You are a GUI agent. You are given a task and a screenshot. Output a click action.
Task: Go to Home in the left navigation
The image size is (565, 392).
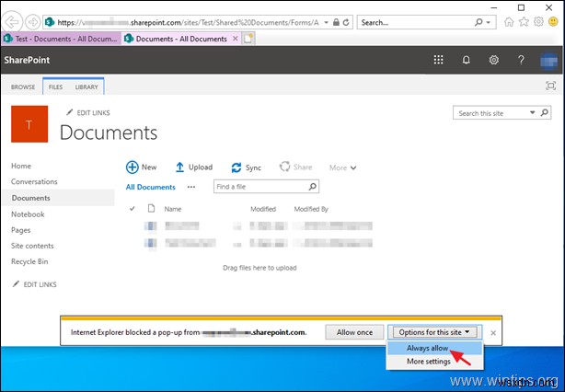(x=21, y=166)
